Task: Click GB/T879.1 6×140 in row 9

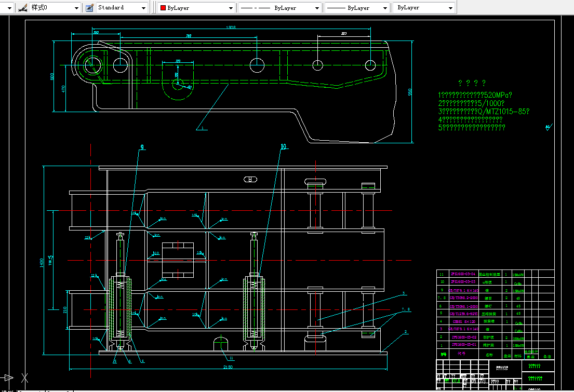Action: tap(463, 290)
